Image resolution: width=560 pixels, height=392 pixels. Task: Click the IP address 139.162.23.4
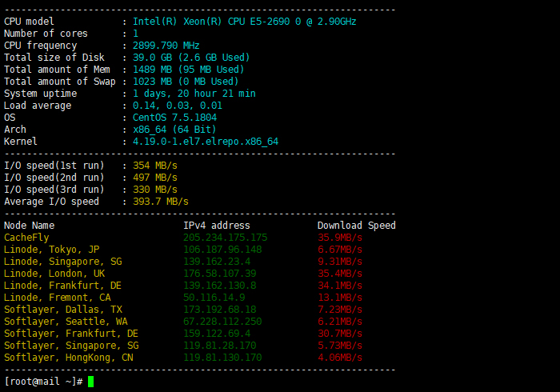(x=217, y=262)
